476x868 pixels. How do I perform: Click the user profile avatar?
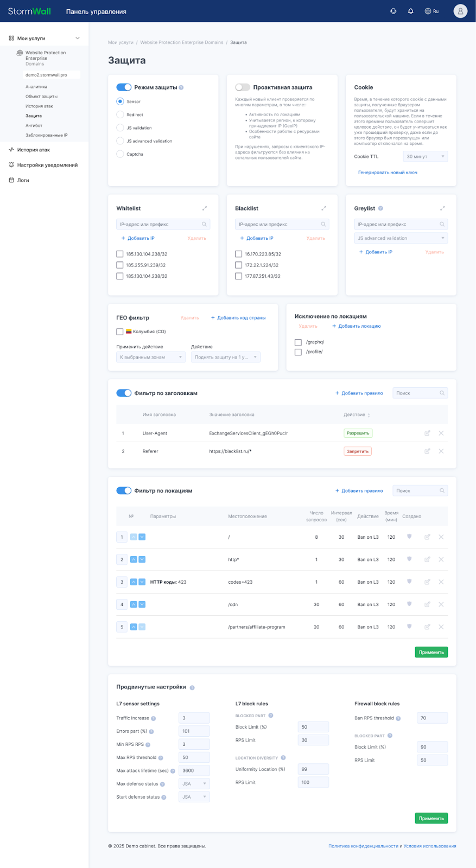460,11
